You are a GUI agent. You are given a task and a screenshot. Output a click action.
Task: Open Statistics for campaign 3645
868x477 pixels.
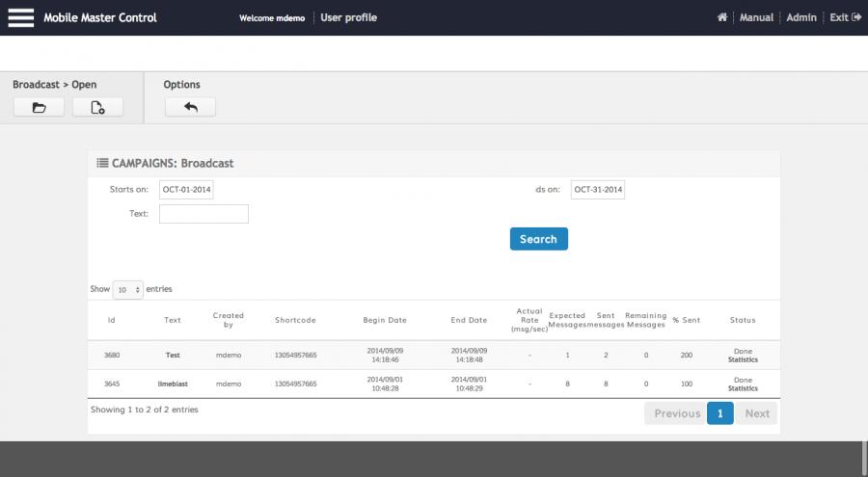click(x=743, y=388)
